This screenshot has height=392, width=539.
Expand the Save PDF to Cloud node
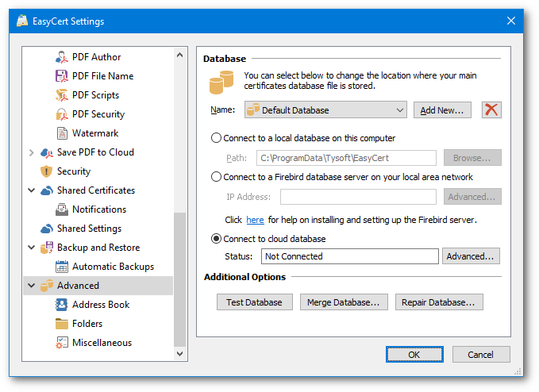coord(31,152)
